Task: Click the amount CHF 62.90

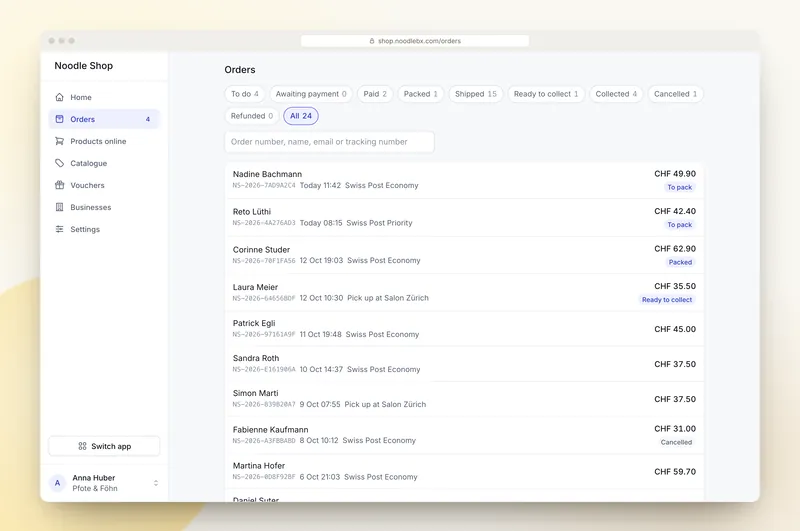Action: tap(675, 249)
